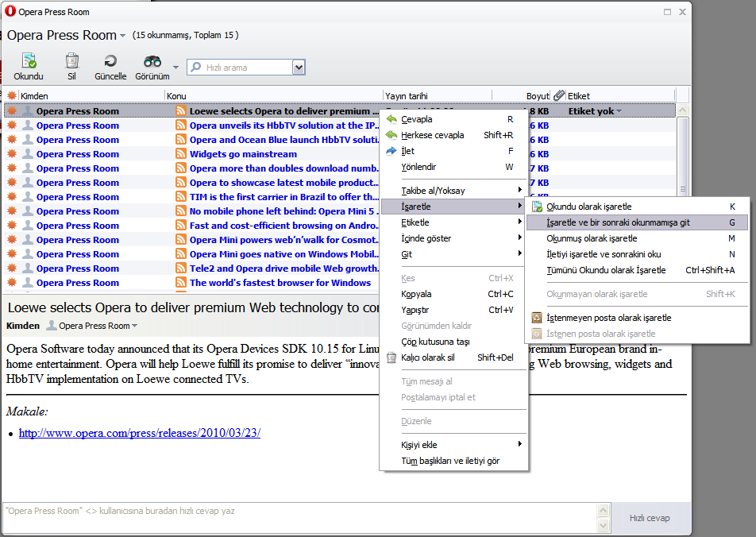Expand the Takibe al/Yoksay submenu
This screenshot has height=537, width=756.
coord(519,190)
